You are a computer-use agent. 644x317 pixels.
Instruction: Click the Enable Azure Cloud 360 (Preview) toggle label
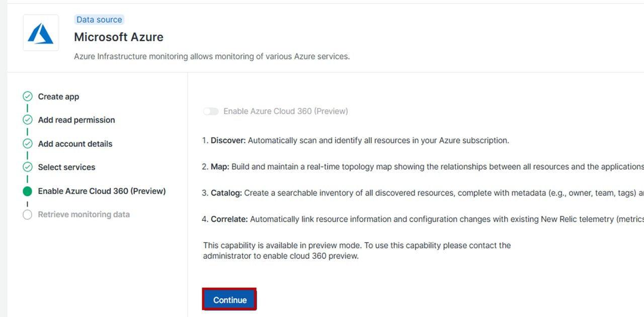pos(285,111)
